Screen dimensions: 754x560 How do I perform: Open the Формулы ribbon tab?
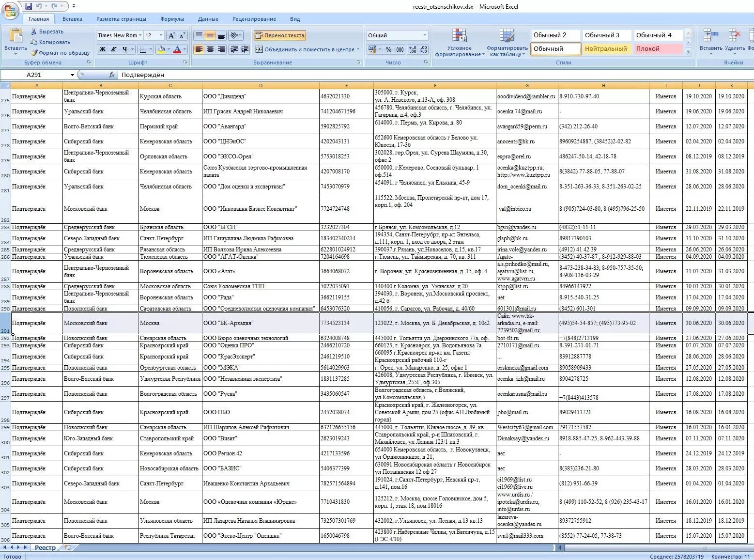[x=172, y=19]
